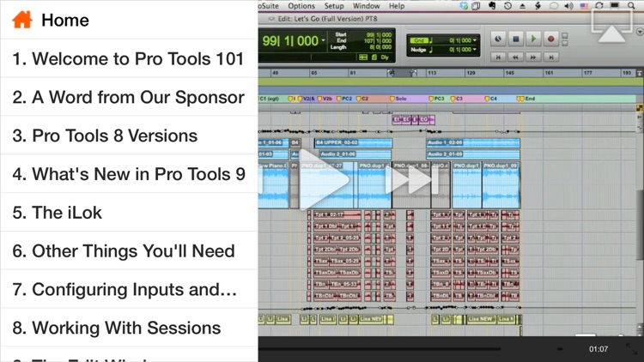Click the PC2 marker in Markers ruler

tap(344, 99)
